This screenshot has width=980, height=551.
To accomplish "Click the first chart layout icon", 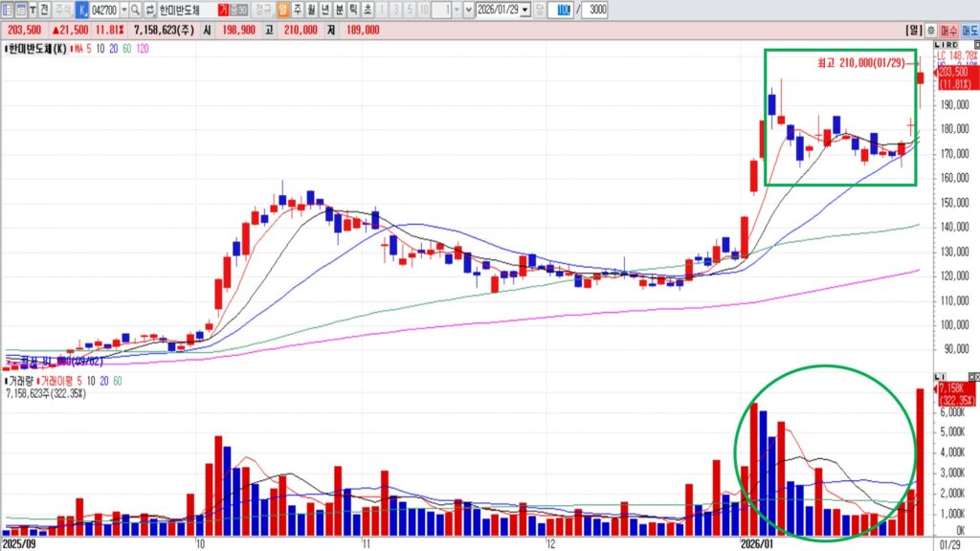I will point(8,10).
